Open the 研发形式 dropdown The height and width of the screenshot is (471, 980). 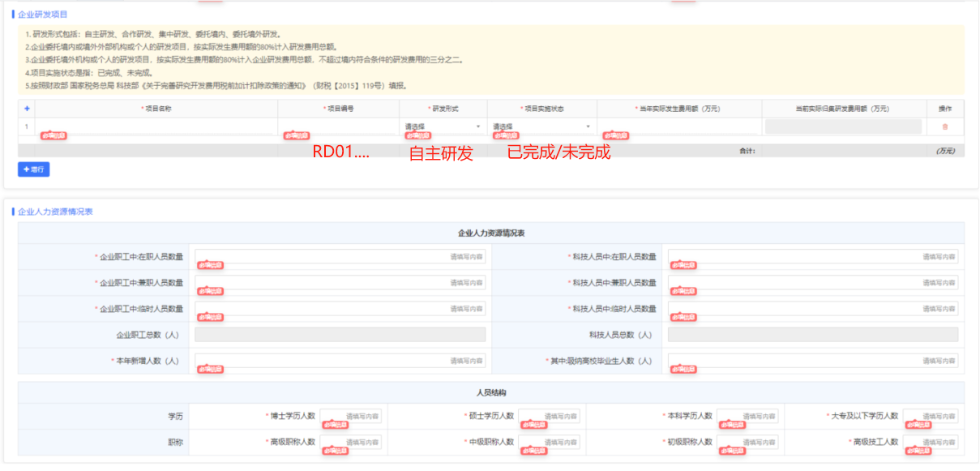tap(443, 126)
